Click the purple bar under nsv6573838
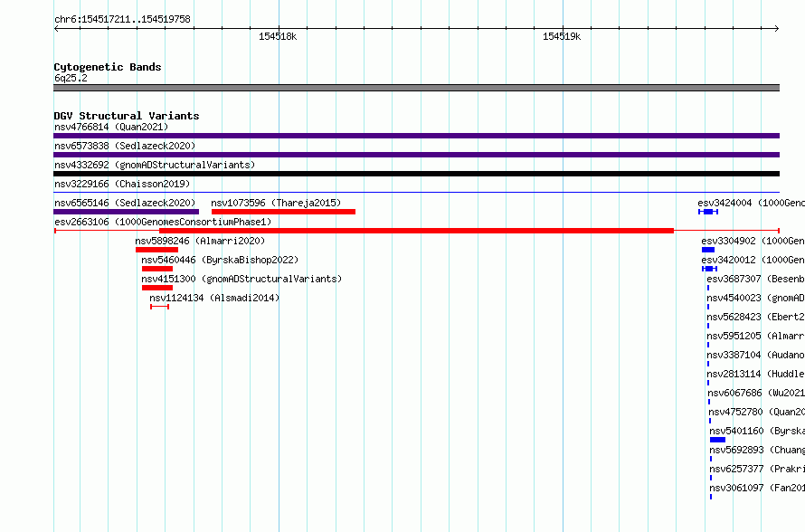The width and height of the screenshot is (805, 532). pyautogui.click(x=416, y=155)
